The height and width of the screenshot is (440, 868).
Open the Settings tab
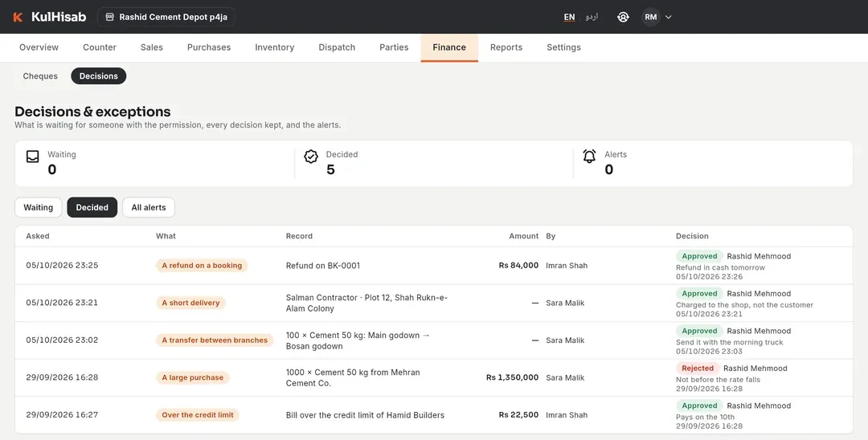tap(563, 47)
